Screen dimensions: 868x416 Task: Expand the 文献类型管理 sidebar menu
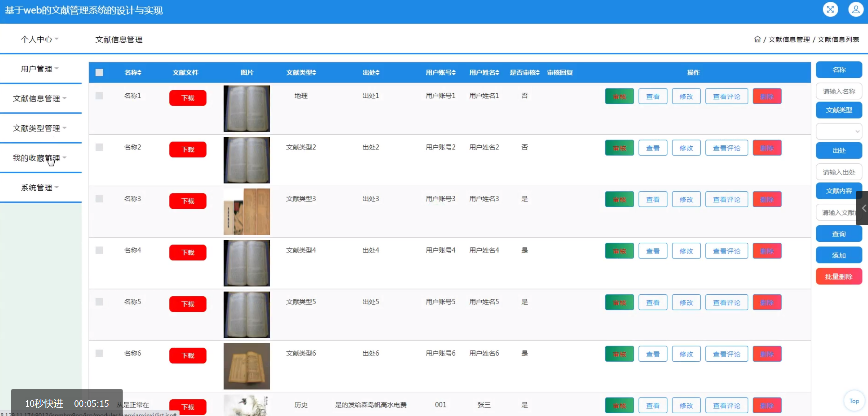pos(40,128)
